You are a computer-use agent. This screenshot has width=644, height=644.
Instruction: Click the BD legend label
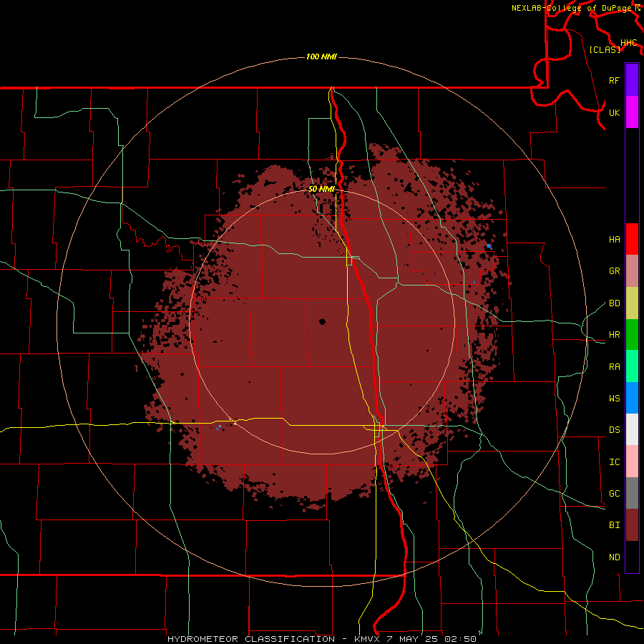pos(614,303)
